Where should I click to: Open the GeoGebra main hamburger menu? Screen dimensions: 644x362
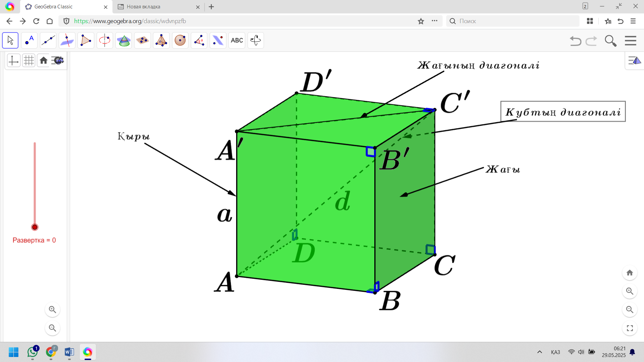click(x=631, y=41)
